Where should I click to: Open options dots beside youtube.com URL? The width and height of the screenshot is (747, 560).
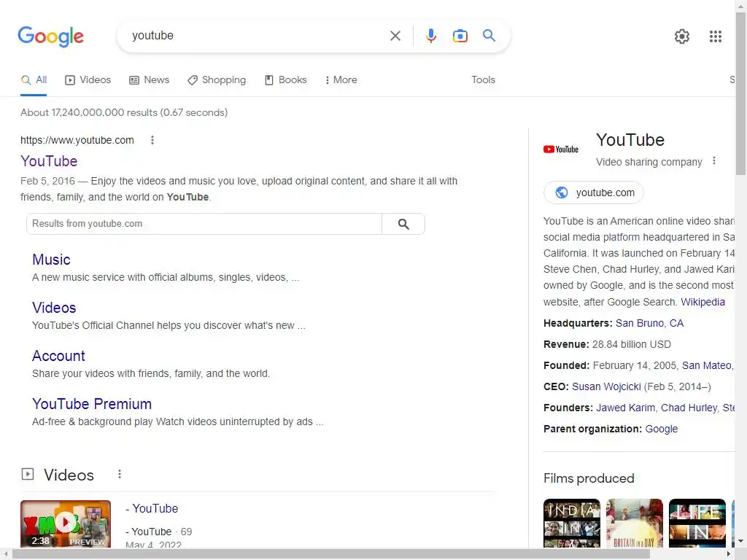tap(152, 140)
